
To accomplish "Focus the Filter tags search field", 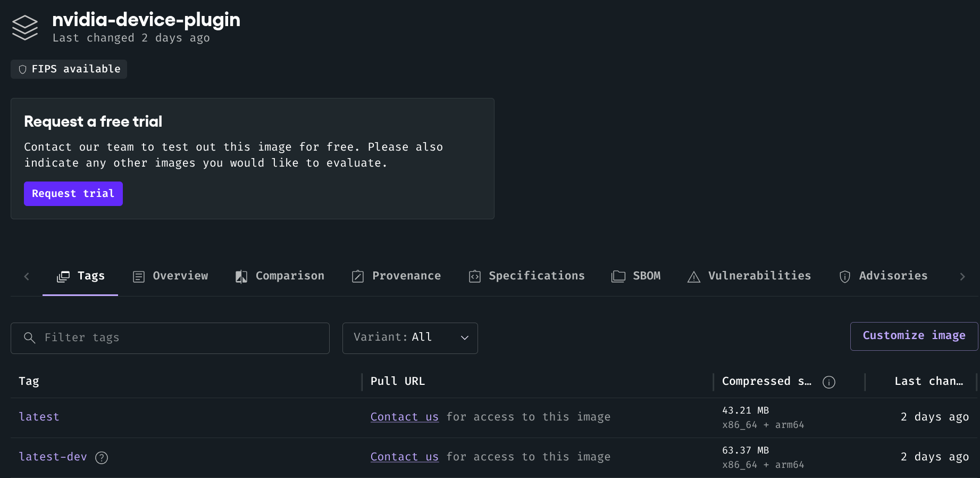I will click(170, 338).
